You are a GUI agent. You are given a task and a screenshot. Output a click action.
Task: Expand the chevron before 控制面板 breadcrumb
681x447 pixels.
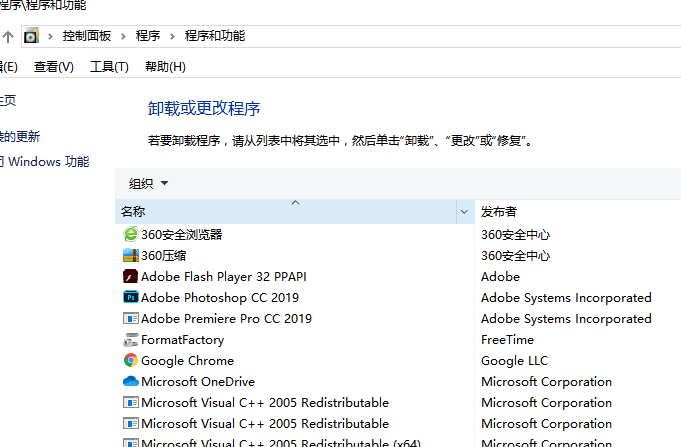tap(50, 36)
